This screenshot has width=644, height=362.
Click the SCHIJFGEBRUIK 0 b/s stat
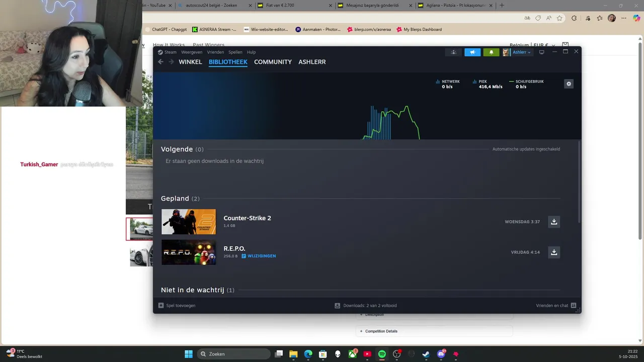(x=526, y=84)
